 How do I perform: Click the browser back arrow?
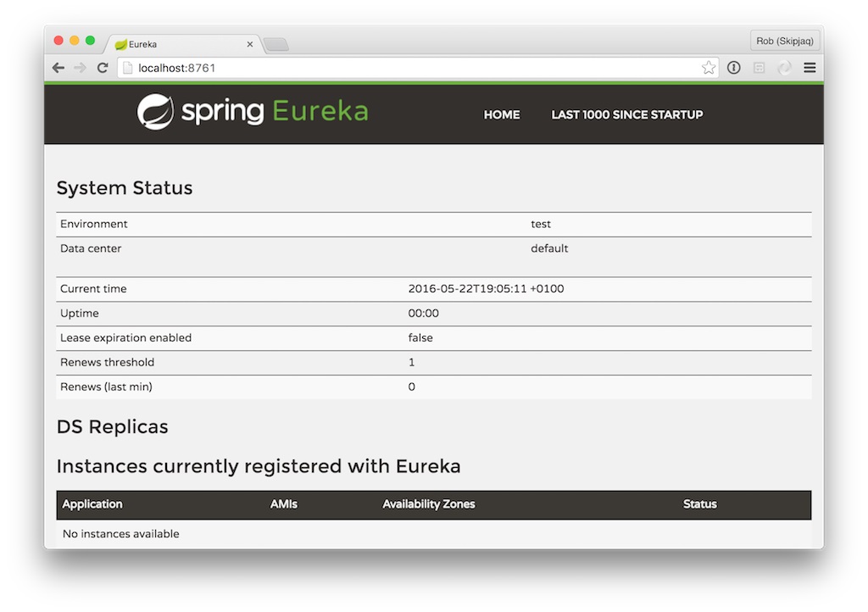click(58, 68)
